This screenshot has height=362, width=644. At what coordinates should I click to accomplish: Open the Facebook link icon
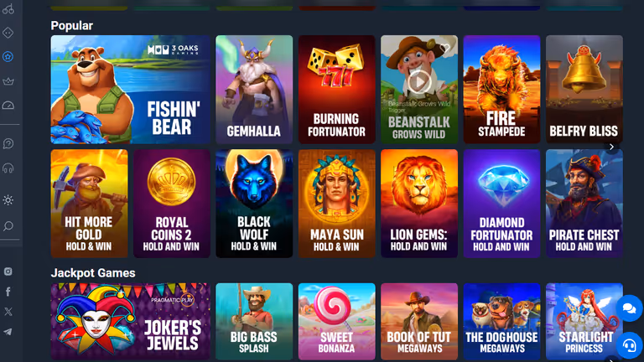coord(8,292)
